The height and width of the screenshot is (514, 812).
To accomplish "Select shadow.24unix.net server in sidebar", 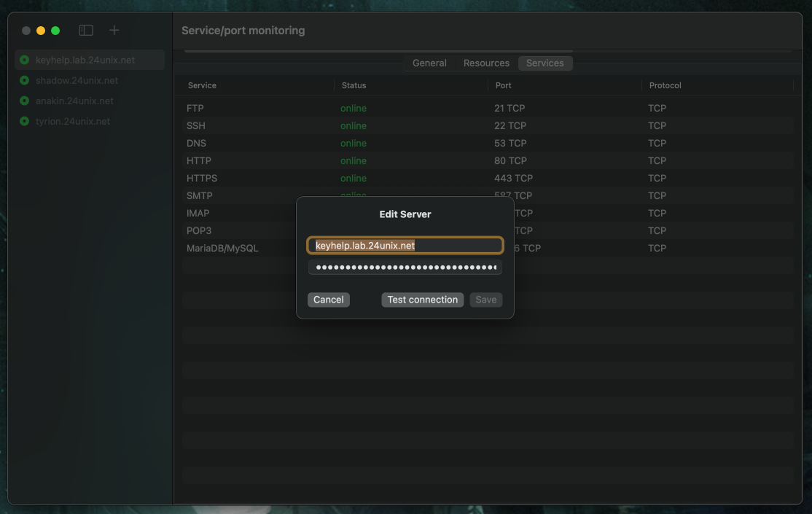I will point(77,80).
